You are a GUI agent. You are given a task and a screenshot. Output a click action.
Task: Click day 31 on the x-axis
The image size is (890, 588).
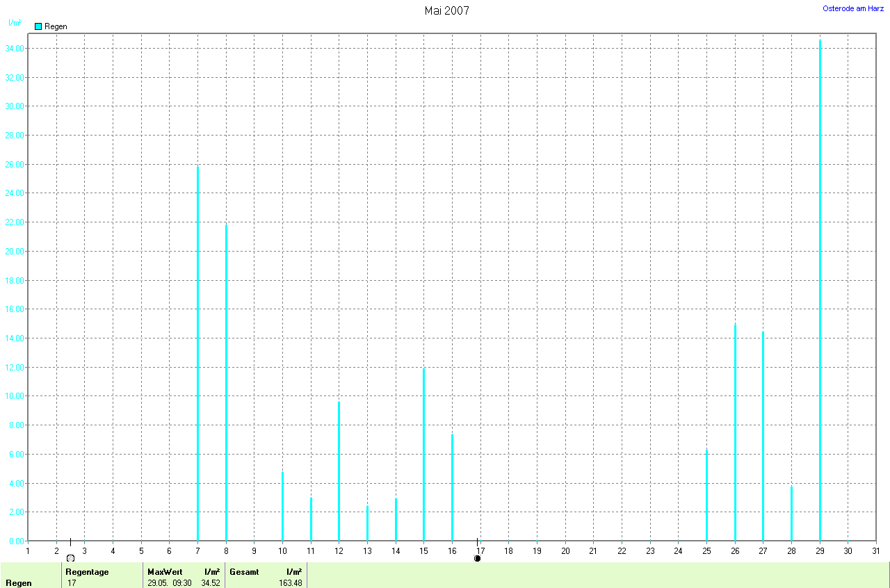(875, 551)
